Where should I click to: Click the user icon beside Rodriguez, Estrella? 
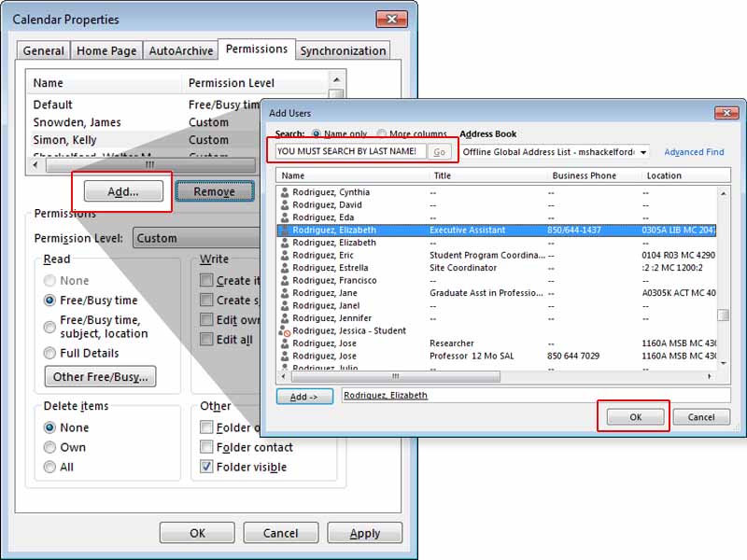click(x=286, y=268)
